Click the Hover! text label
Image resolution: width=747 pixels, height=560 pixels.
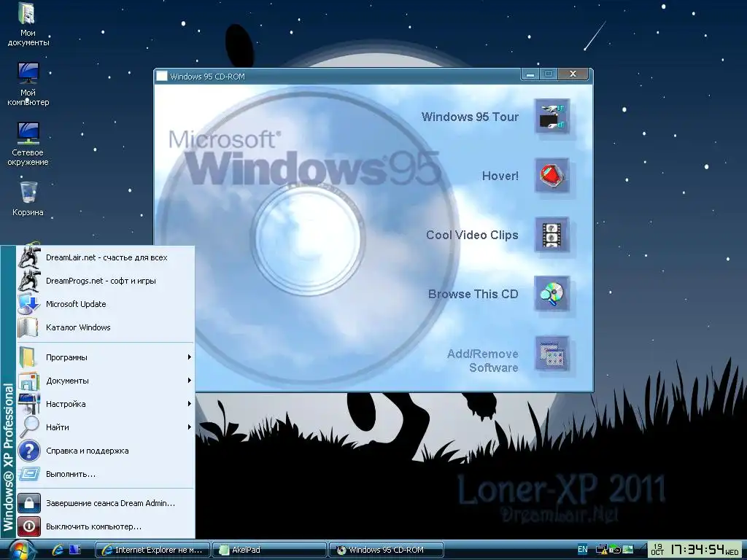pyautogui.click(x=500, y=176)
